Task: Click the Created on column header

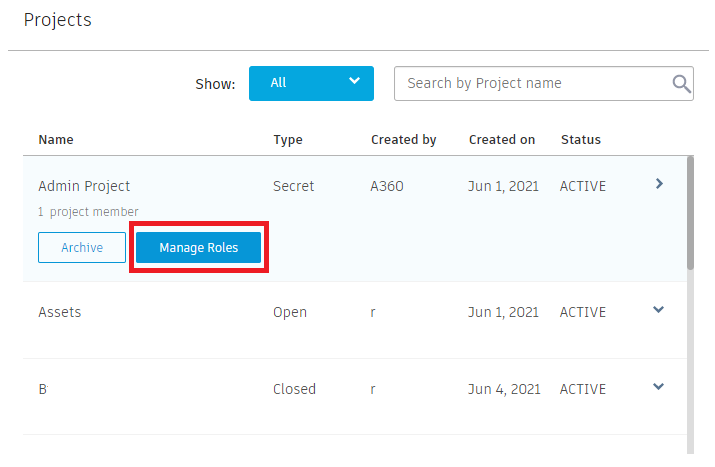Action: pyautogui.click(x=502, y=140)
